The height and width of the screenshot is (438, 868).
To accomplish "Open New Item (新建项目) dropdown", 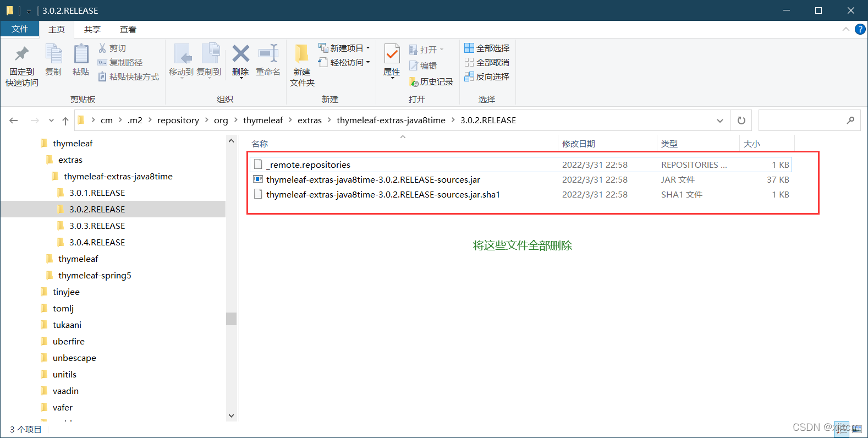I will point(344,48).
